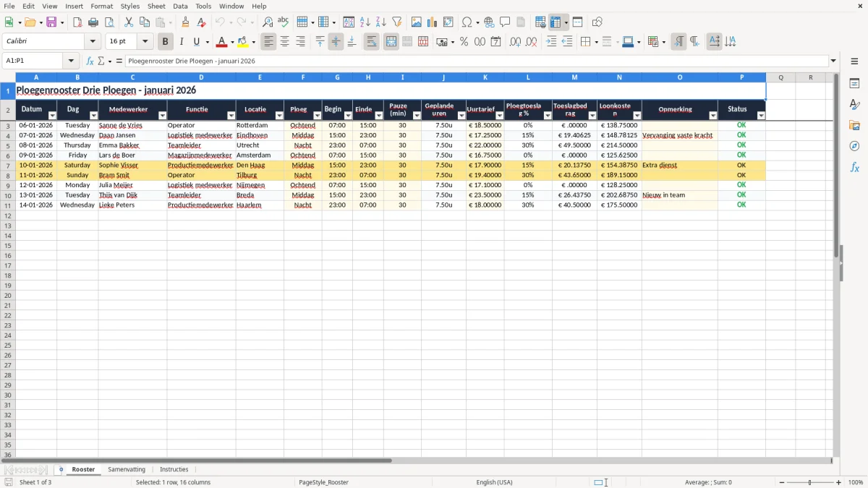Open the Calibri font name dropdown
Image resolution: width=868 pixels, height=488 pixels.
[x=93, y=42]
